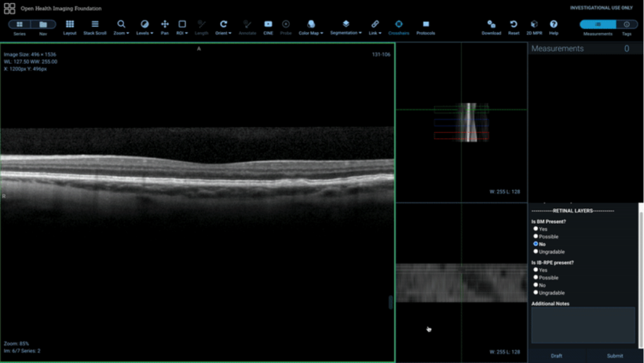Save the form with Draft button

[557, 356]
